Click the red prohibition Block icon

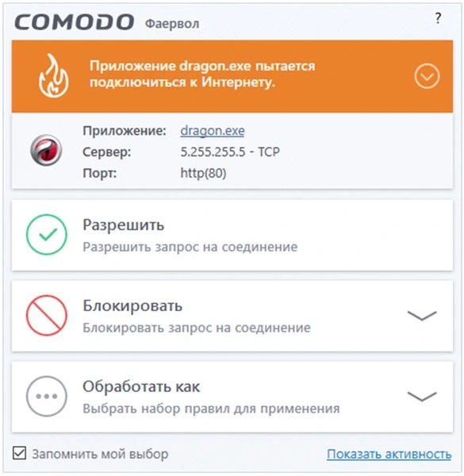pos(47,315)
